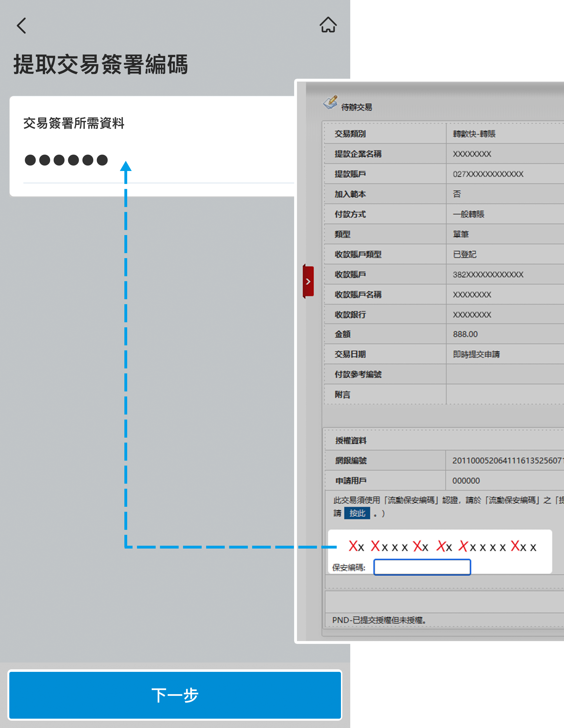Click the 申請用戶 000000 value
Screen dimensions: 564x728
[466, 481]
